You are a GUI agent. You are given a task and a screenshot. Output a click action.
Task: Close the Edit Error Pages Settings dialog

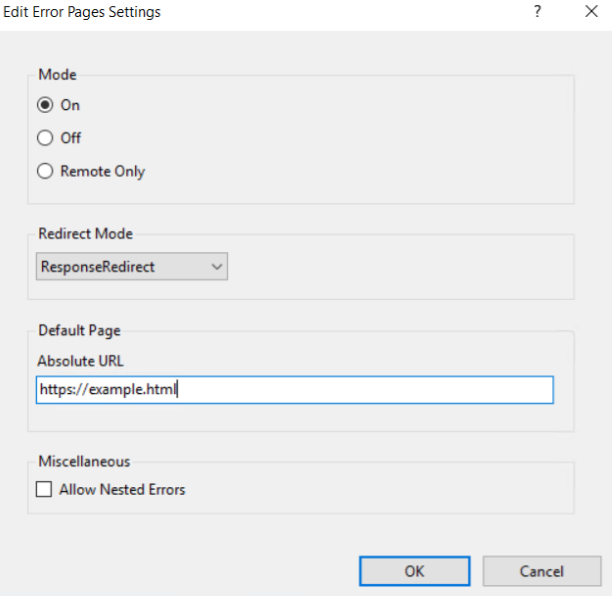590,13
